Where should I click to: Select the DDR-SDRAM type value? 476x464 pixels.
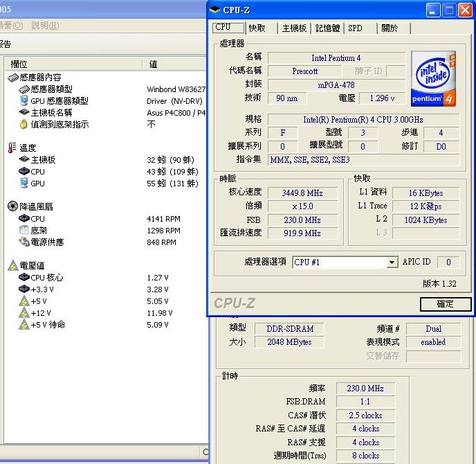289,329
